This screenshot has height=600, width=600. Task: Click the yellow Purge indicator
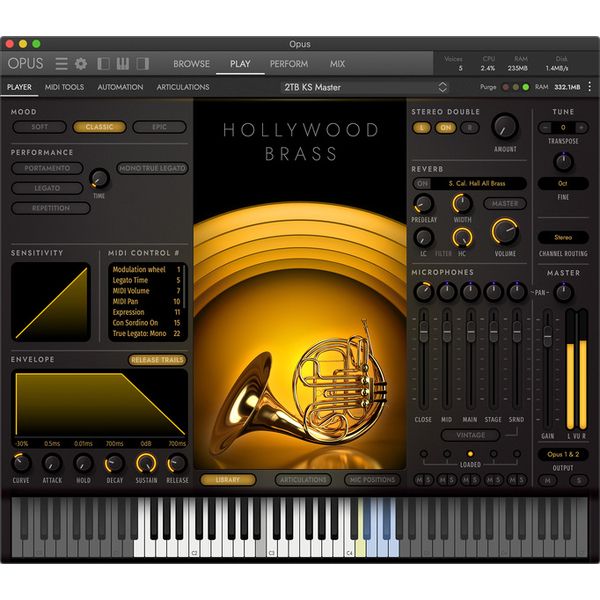515,87
